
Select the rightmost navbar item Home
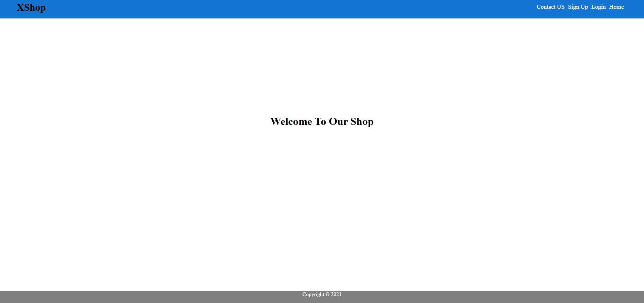pos(616,7)
